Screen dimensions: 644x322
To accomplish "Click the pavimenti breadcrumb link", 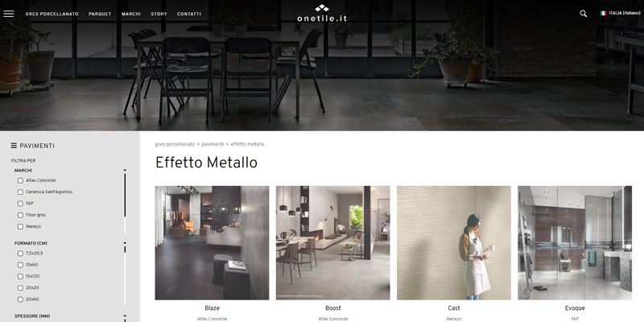I will pos(213,144).
